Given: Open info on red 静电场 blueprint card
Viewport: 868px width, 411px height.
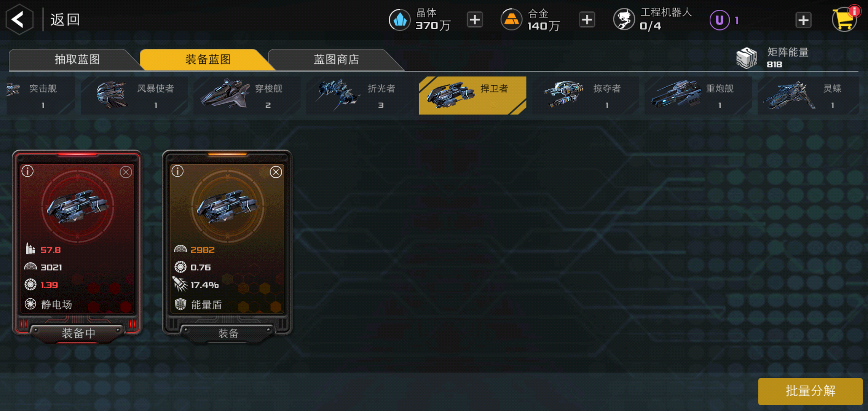Looking at the screenshot, I should (x=27, y=171).
